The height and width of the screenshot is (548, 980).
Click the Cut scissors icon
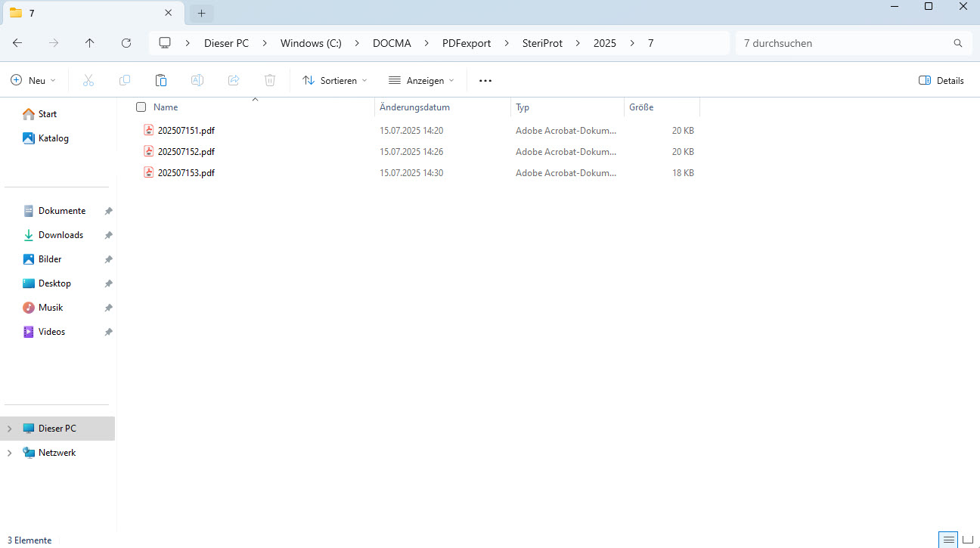(88, 80)
